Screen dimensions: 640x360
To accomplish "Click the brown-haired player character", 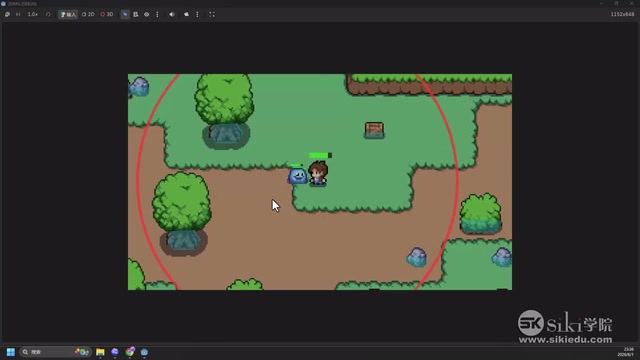I will [318, 173].
